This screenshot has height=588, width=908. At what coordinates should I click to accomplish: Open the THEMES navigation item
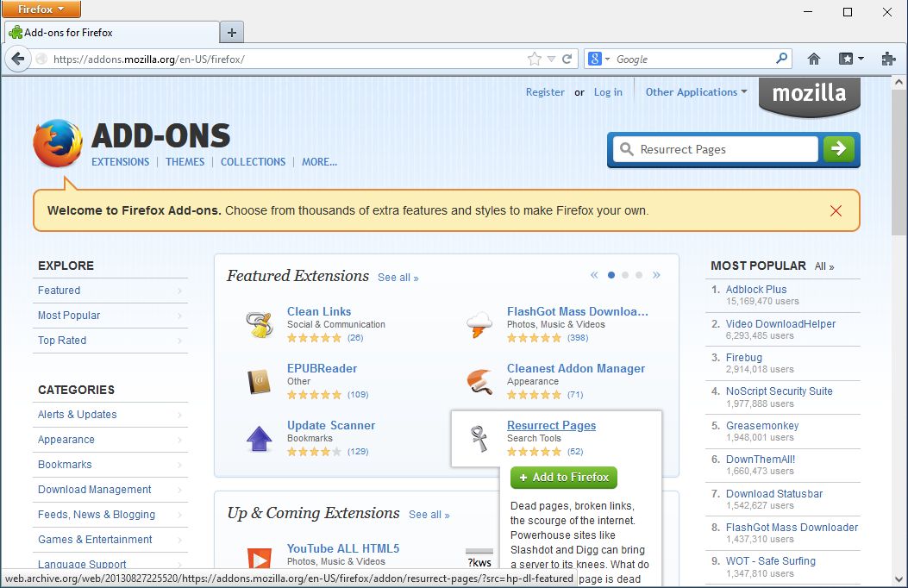click(185, 162)
